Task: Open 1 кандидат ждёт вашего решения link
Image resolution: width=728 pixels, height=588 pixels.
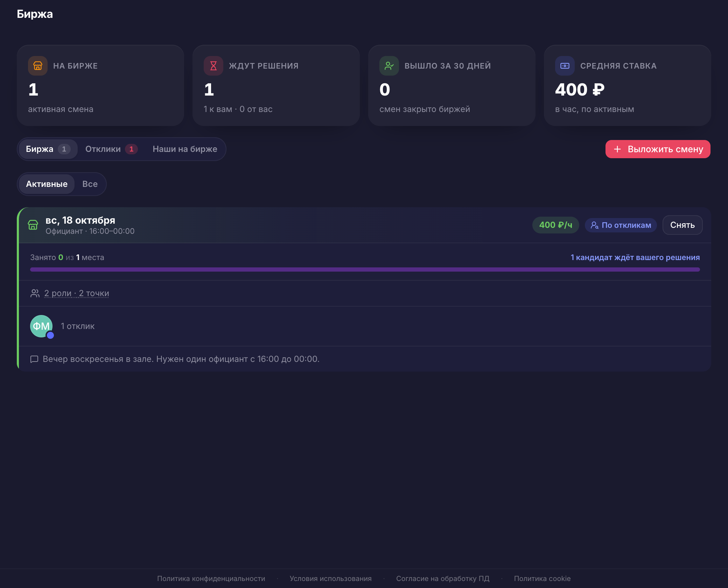Action: pyautogui.click(x=635, y=257)
